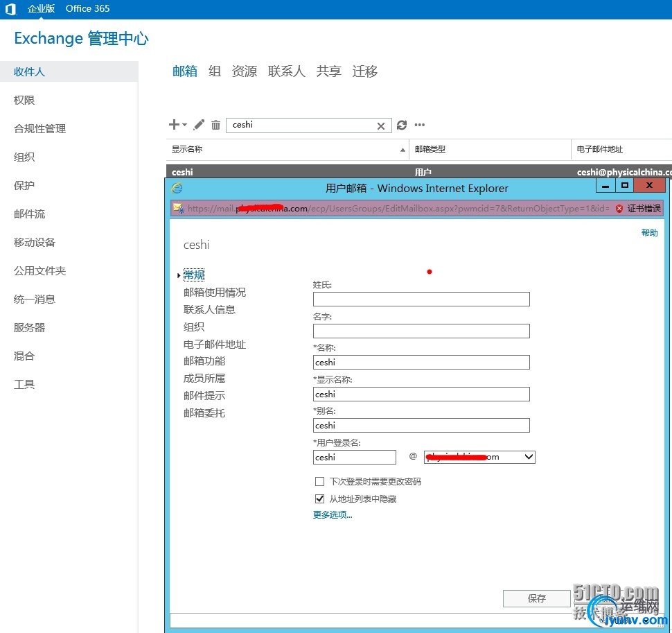Screen dimensions: 672x633
Task: Click the 别名 input field
Action: click(421, 426)
